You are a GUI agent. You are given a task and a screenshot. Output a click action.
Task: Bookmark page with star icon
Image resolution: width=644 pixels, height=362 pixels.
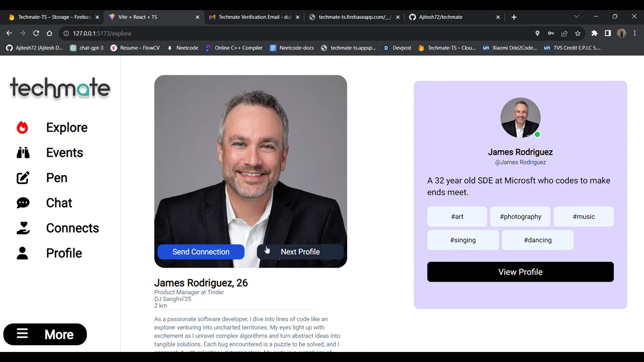(x=578, y=33)
